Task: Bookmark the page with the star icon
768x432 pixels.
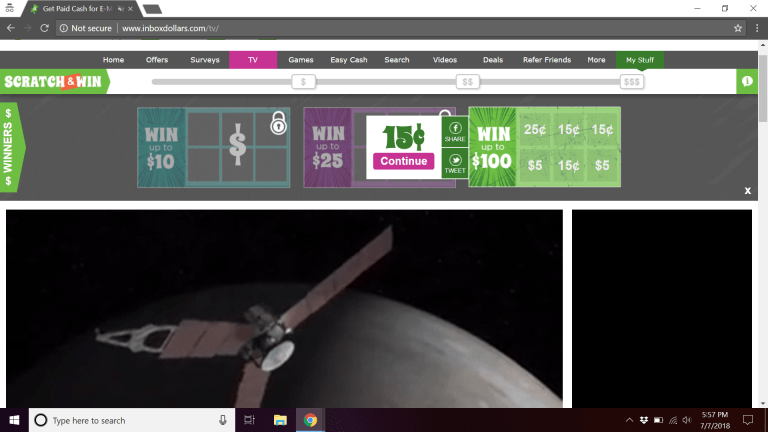Action: pos(738,28)
